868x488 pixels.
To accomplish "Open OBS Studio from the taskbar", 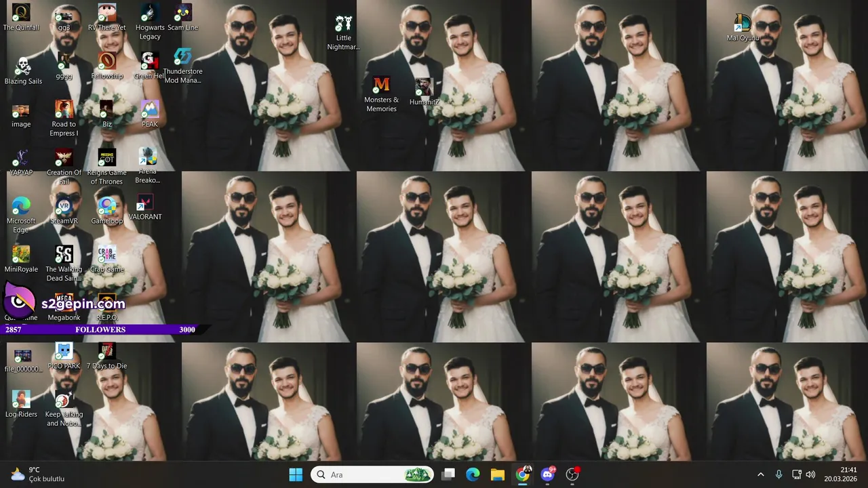I will coord(573,474).
